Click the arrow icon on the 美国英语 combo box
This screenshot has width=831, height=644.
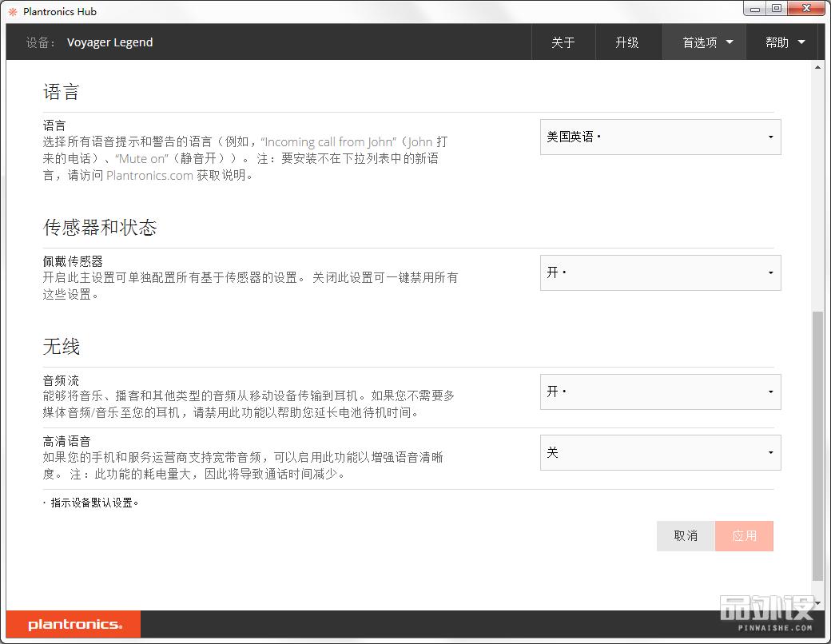[771, 137]
